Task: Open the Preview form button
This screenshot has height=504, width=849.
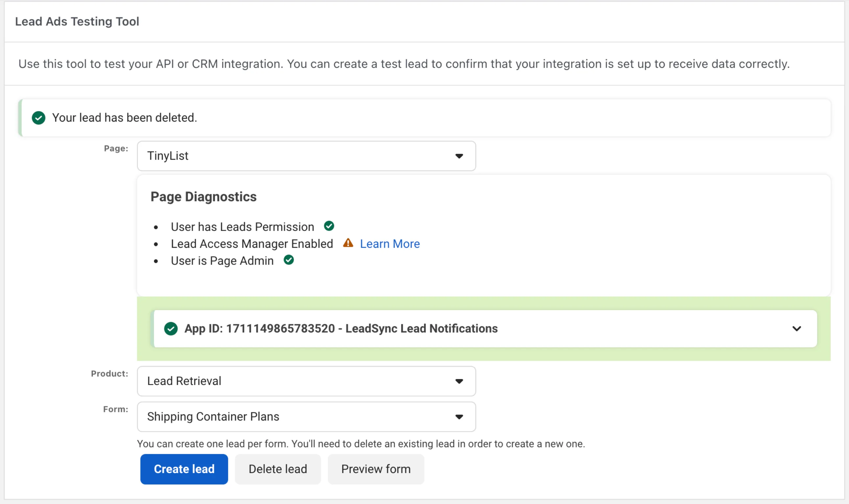Action: coord(376,469)
